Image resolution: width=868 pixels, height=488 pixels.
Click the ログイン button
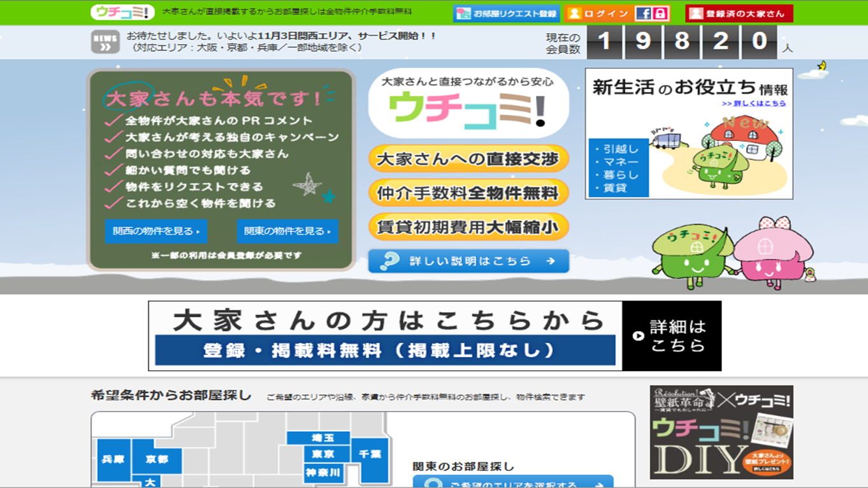tap(598, 13)
